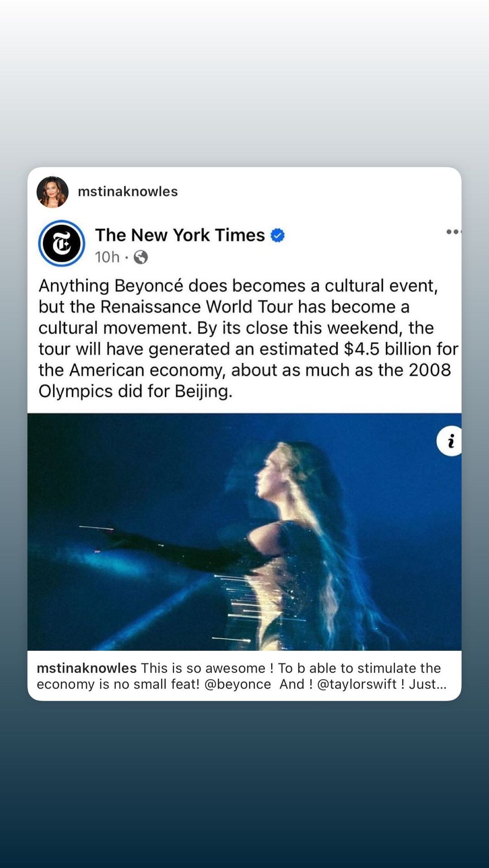The image size is (489, 868).
Task: Tap the "This is so awesome" caption text
Action: (203, 668)
